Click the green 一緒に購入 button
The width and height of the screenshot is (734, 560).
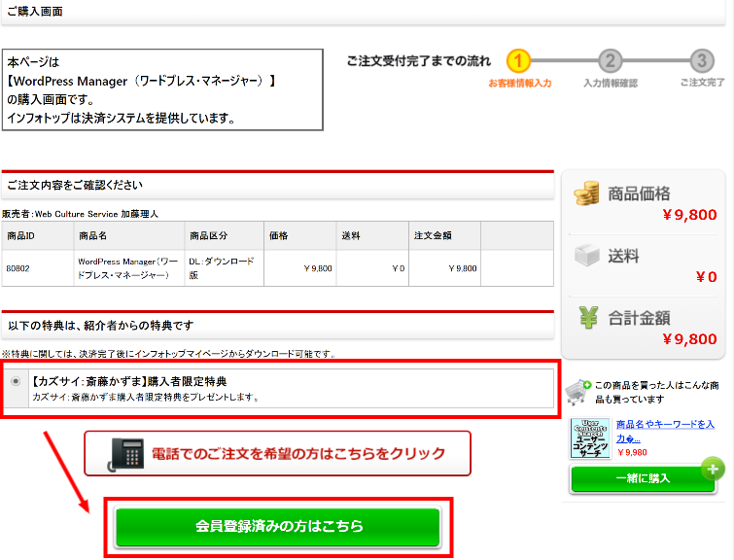tap(643, 478)
